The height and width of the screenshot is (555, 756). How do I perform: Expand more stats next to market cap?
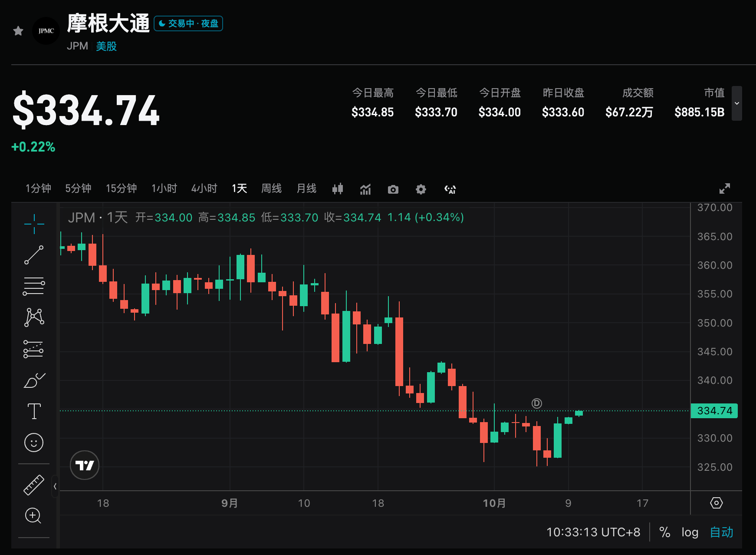tap(736, 103)
